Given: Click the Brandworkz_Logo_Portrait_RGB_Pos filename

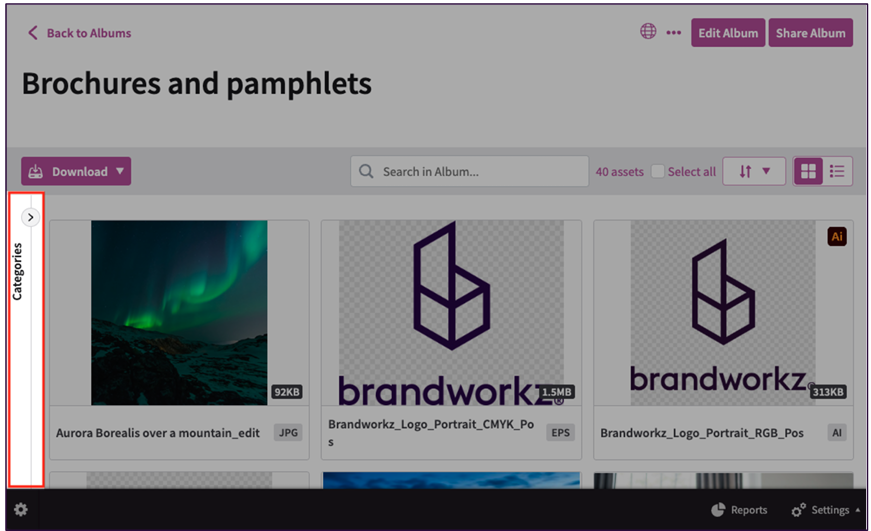Looking at the screenshot, I should coord(702,433).
